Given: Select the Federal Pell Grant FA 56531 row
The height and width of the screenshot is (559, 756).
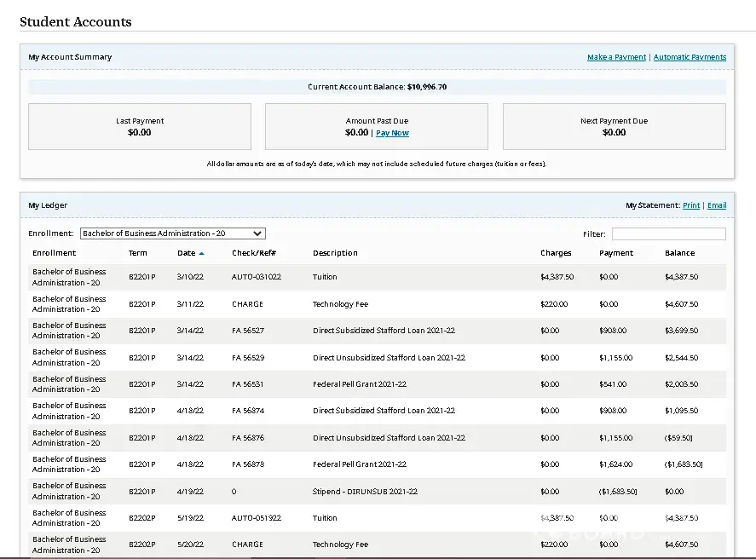Looking at the screenshot, I should pos(359,384).
